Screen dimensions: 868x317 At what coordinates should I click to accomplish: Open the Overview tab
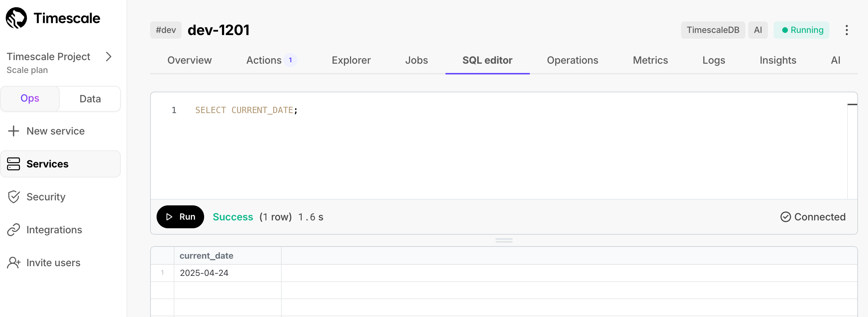(189, 60)
